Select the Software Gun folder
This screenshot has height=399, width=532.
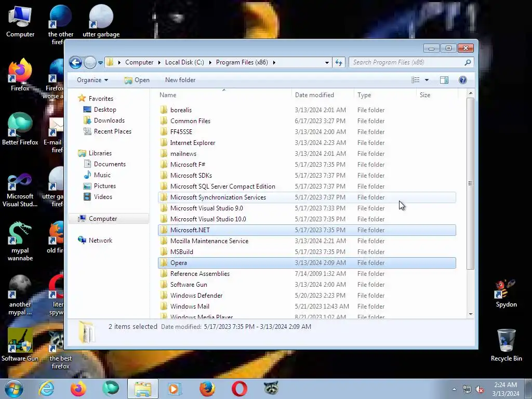307,285
